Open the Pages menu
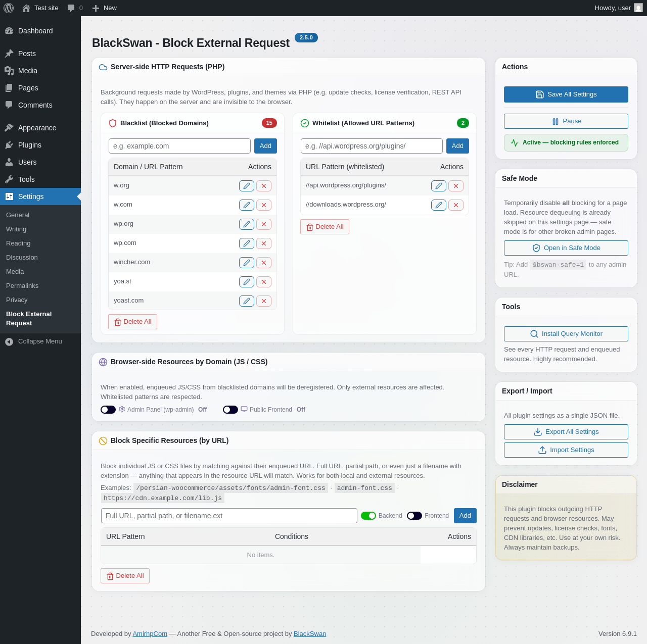Viewport: 647px width, 644px height. click(x=40, y=88)
